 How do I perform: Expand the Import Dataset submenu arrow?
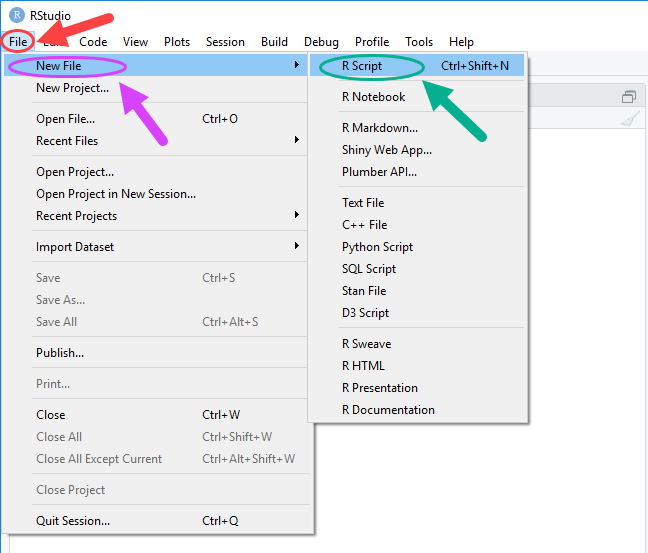(x=296, y=246)
